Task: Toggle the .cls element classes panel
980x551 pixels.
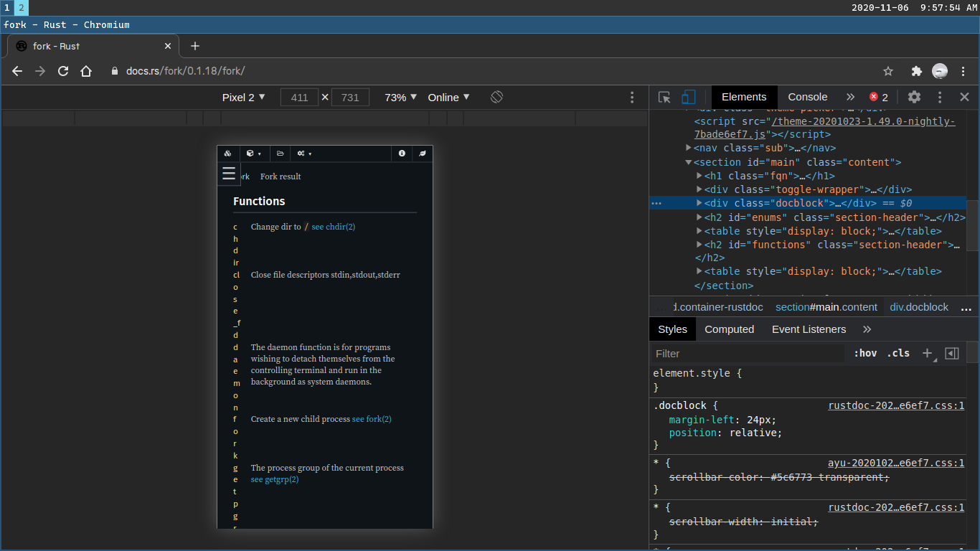Action: point(898,353)
